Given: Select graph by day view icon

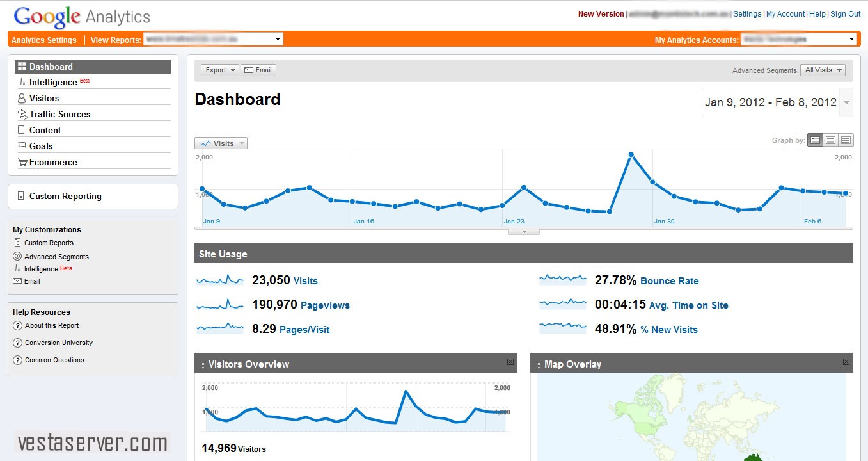Looking at the screenshot, I should click(815, 140).
